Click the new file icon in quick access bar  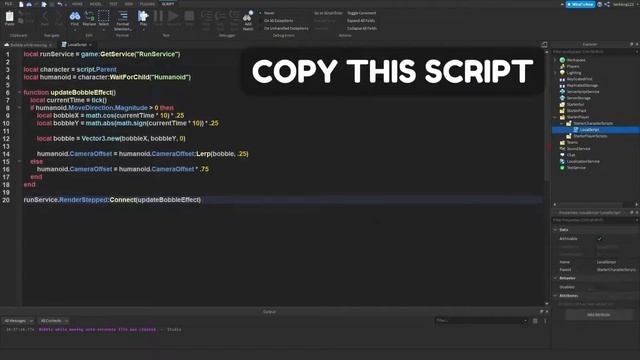tap(21, 4)
